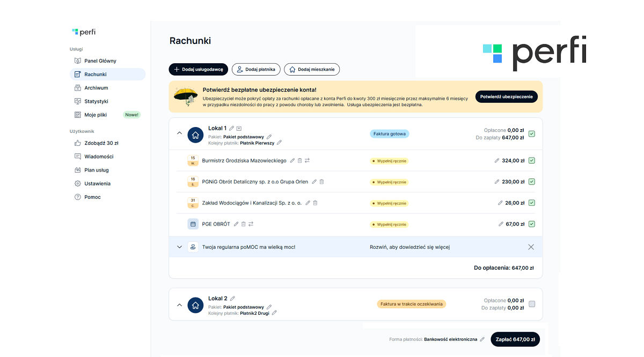The height and width of the screenshot is (357, 644).
Task: Click edit pencil next to Burmistrz Grodziska Mazowieckiego
Action: 292,160
